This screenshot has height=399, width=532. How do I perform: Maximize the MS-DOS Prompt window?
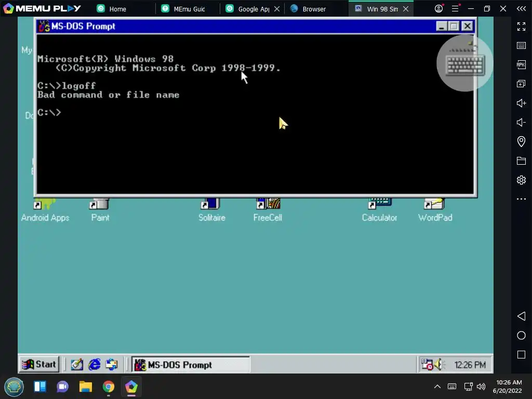454,26
